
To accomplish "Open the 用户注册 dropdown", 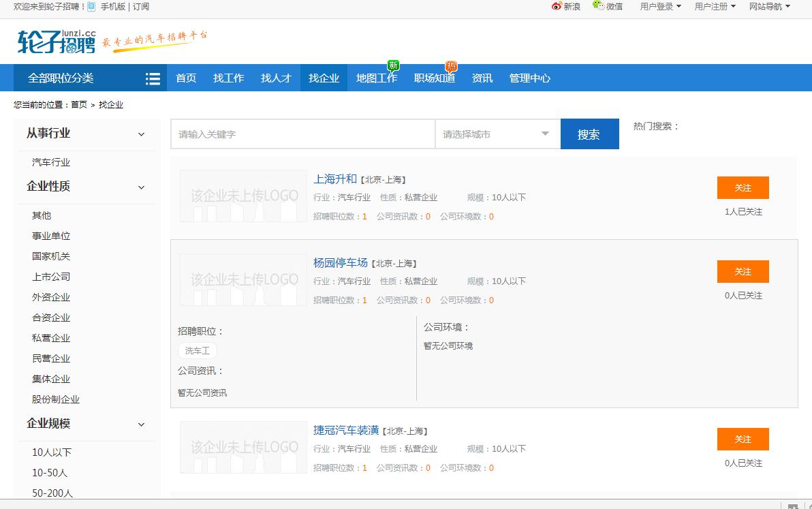I will click(715, 7).
